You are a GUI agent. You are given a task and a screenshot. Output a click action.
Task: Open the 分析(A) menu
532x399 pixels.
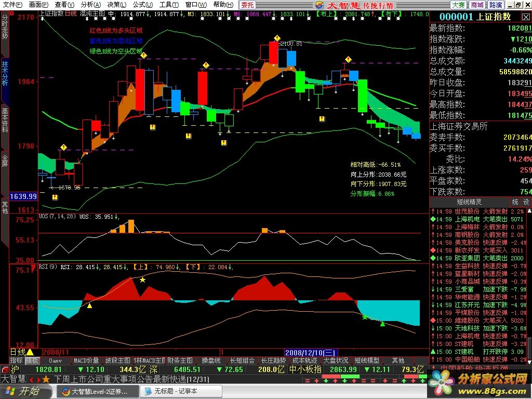(x=90, y=5)
